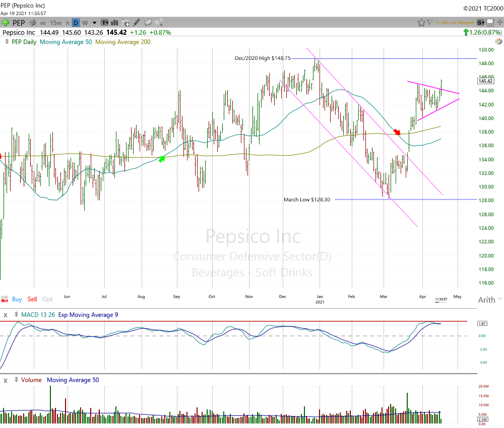The width and height of the screenshot is (504, 428).
Task: Click the notes tag icon in toolbar
Action: (x=148, y=23)
